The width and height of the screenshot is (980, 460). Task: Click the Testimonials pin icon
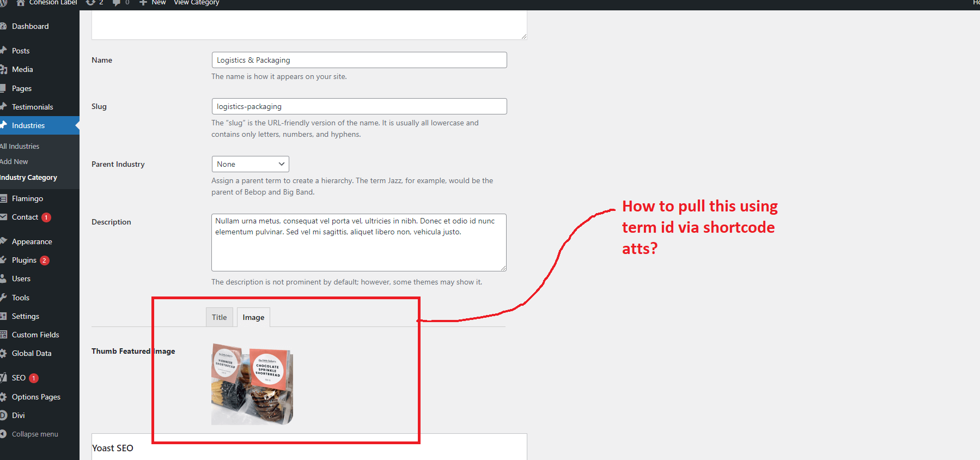[x=3, y=107]
